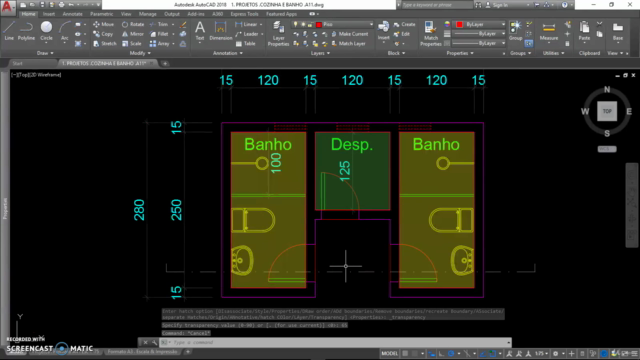Screen dimensions: 640x360
Task: Click TOP face of ViewCube
Action: 607,111
